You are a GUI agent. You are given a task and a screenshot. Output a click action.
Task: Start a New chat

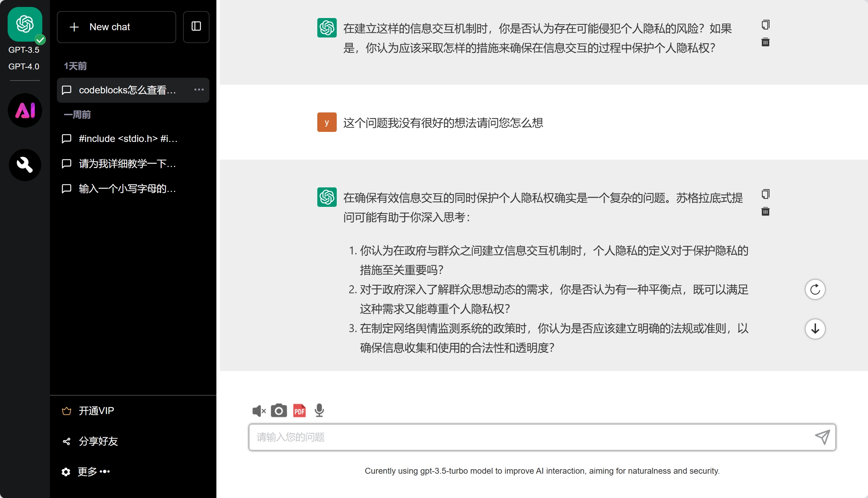click(x=116, y=27)
